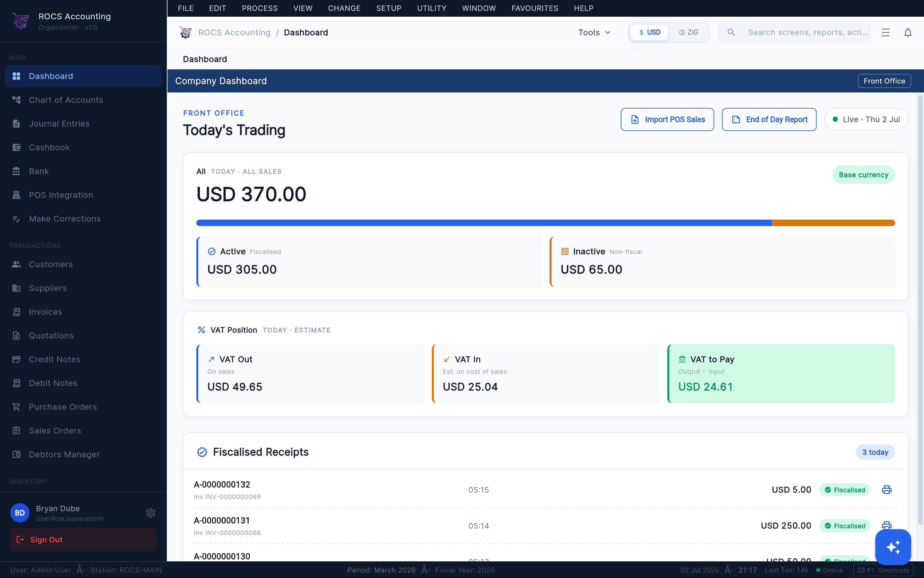
Task: Open the Cashbook sidebar icon
Action: coord(16,147)
